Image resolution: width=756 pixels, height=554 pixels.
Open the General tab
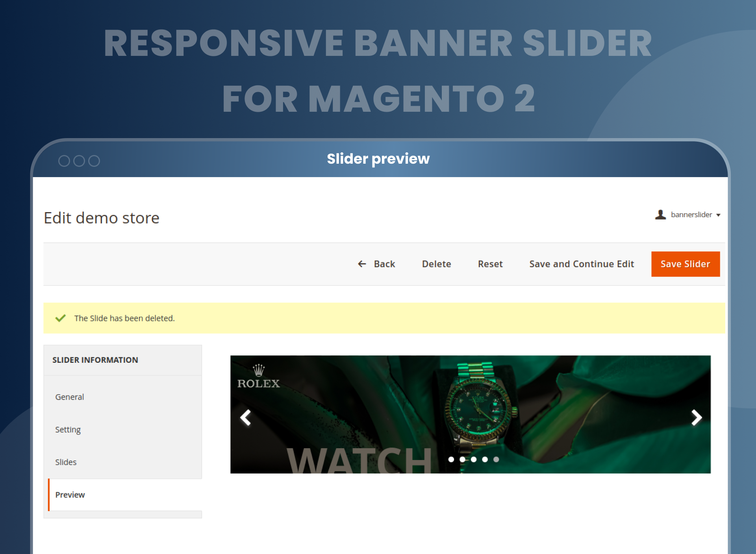[70, 397]
